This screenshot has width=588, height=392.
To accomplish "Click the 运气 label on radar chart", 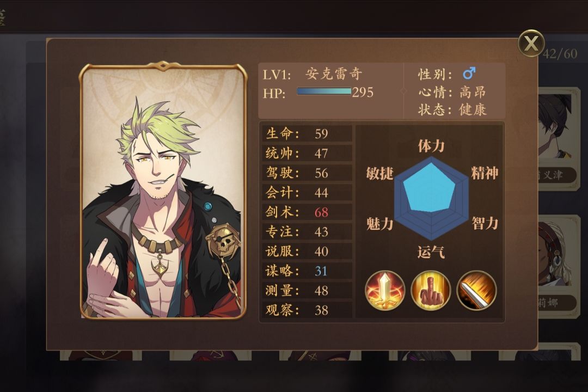I will coord(431,252).
